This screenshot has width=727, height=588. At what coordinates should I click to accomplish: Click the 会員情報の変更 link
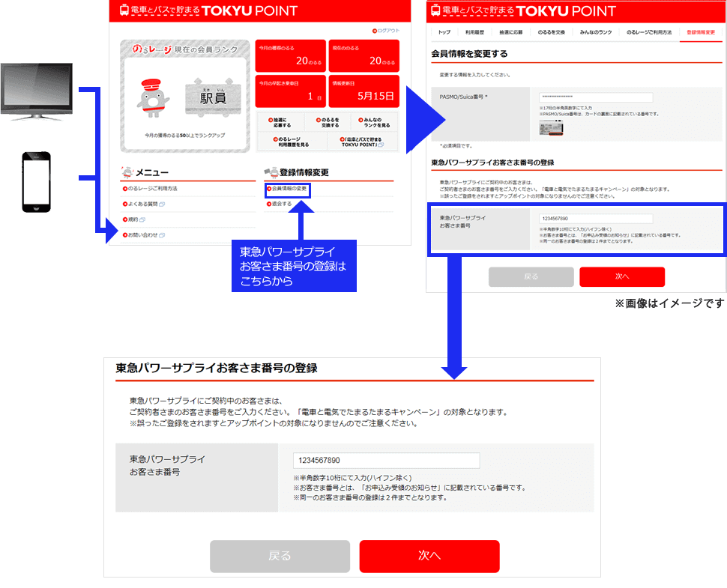[288, 189]
